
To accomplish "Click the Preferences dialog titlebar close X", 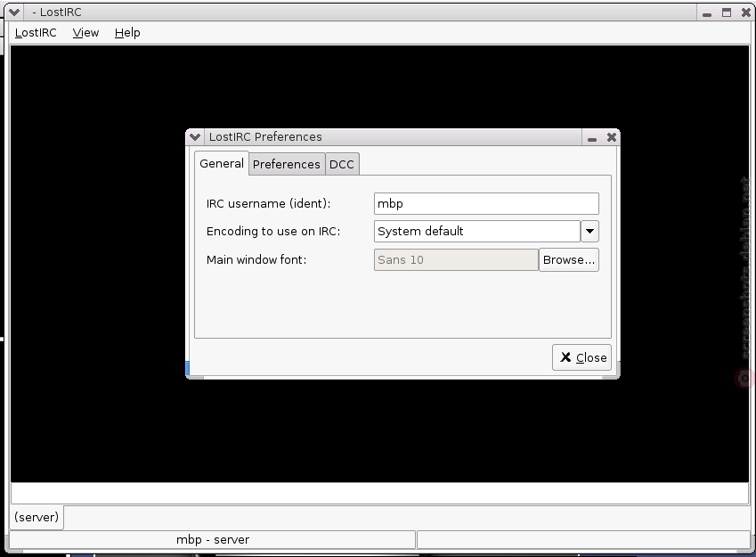I will tap(612, 137).
